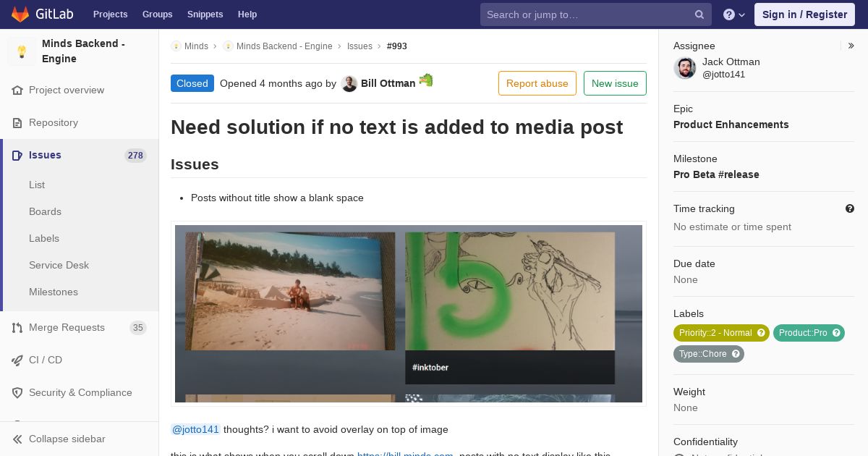Click the GitLab fox logo

pyautogui.click(x=20, y=14)
